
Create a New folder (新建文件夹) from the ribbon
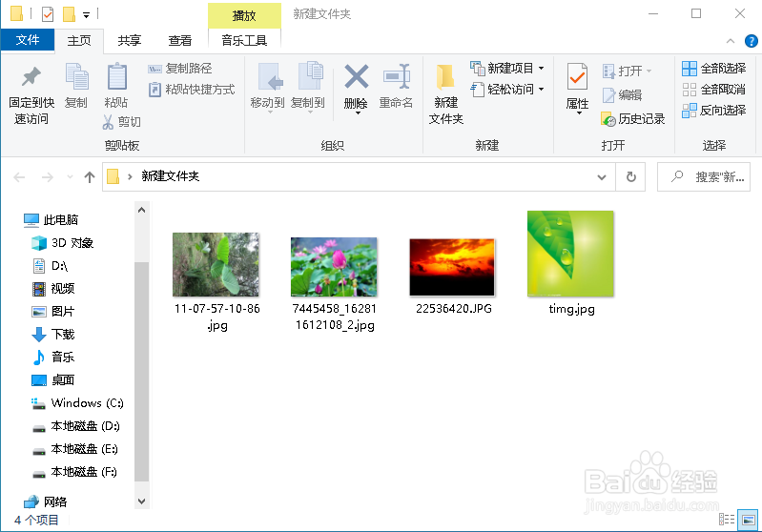click(x=445, y=94)
